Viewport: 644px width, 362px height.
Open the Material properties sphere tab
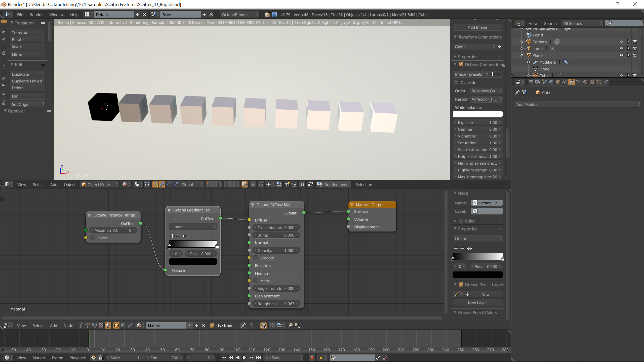pyautogui.click(x=585, y=82)
